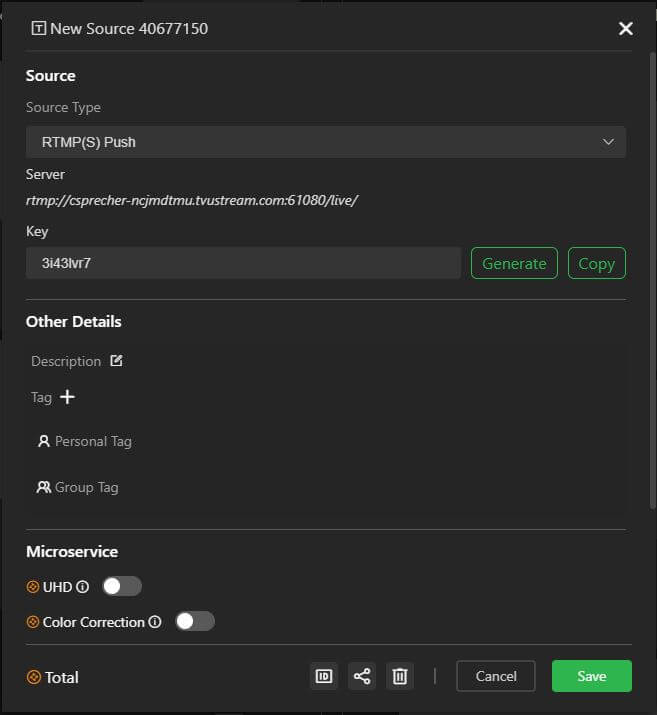Click the Key input field
The image size is (657, 715).
pyautogui.click(x=243, y=263)
